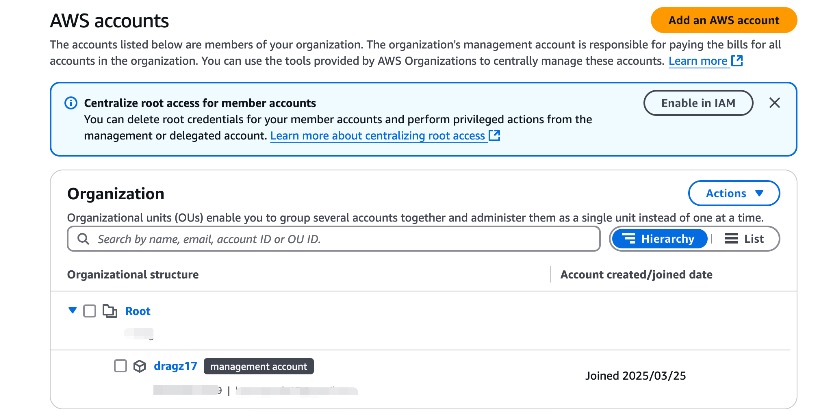The width and height of the screenshot is (815, 412).
Task: Click the management account badge
Action: pyautogui.click(x=259, y=366)
